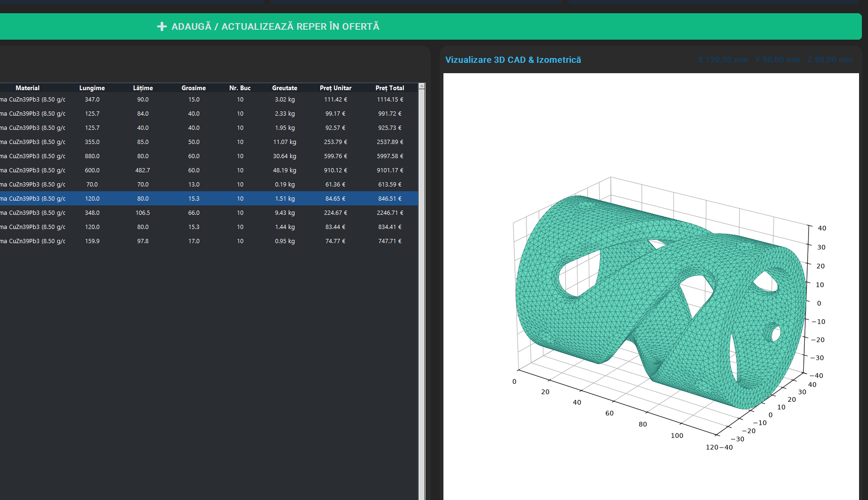868x500 pixels.
Task: Select the row with total 991.72 €
Action: pos(209,114)
